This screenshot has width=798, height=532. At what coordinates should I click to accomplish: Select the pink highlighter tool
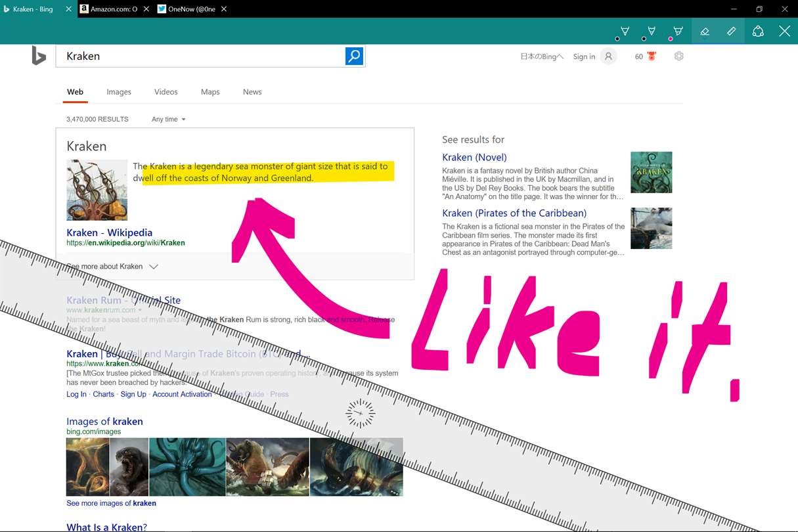677,32
